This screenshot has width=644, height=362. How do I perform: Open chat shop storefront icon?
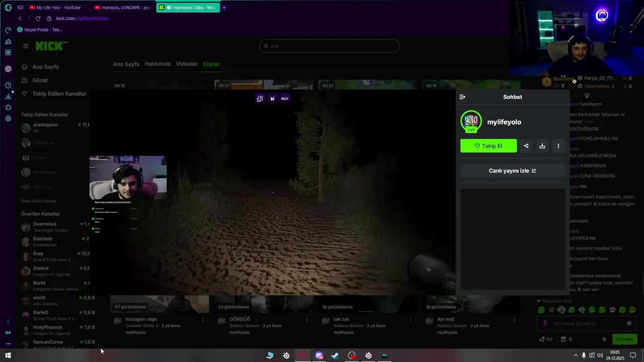[563, 339]
